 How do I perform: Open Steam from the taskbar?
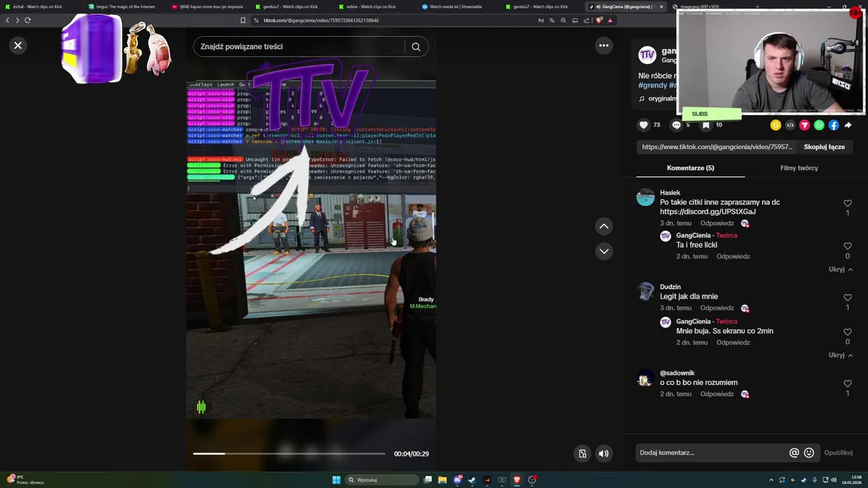pos(472,480)
